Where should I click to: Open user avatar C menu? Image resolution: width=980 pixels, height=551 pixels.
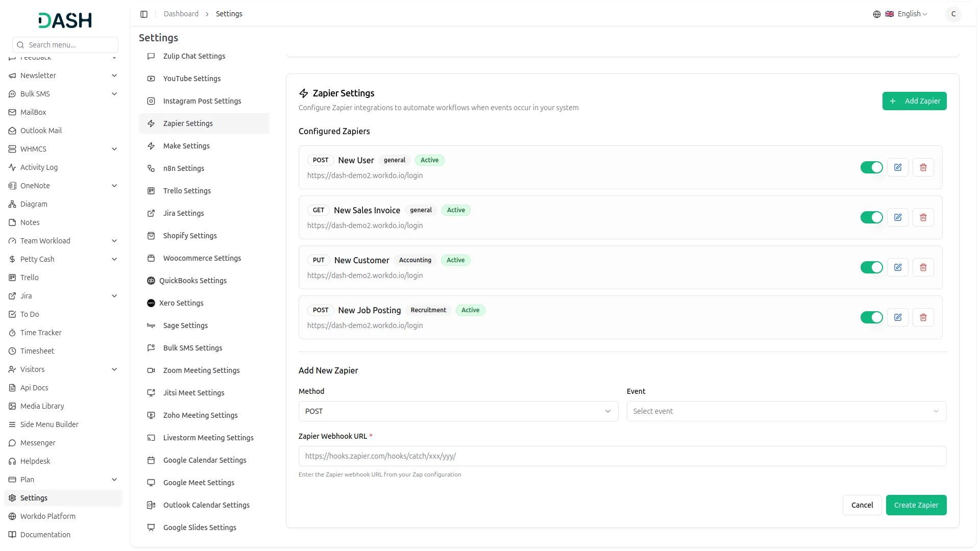[953, 14]
